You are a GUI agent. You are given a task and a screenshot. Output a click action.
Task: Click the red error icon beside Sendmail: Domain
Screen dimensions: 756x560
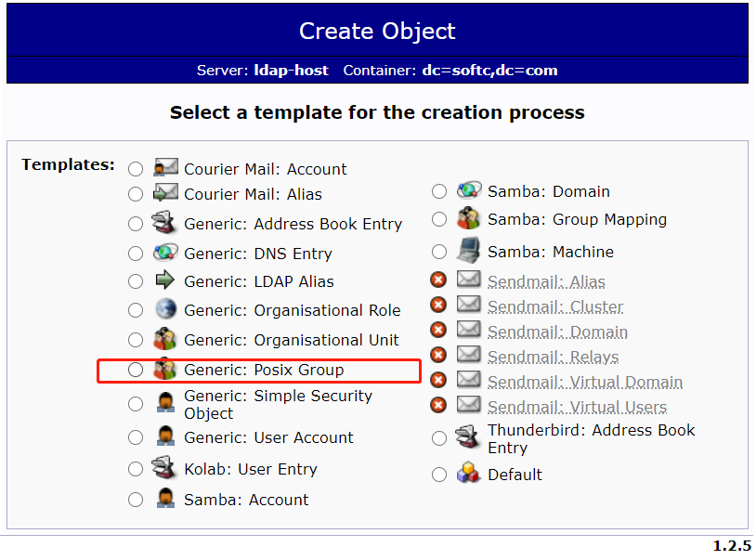[438, 330]
